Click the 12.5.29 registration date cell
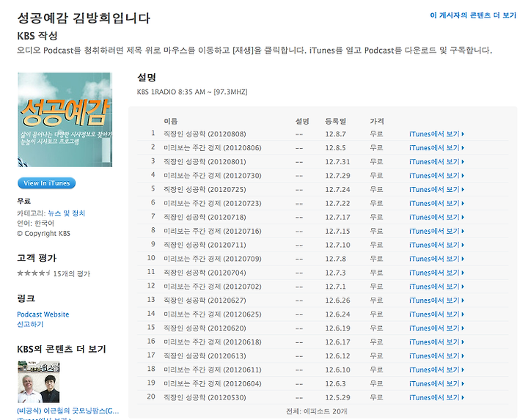The height and width of the screenshot is (420, 528). (338, 397)
